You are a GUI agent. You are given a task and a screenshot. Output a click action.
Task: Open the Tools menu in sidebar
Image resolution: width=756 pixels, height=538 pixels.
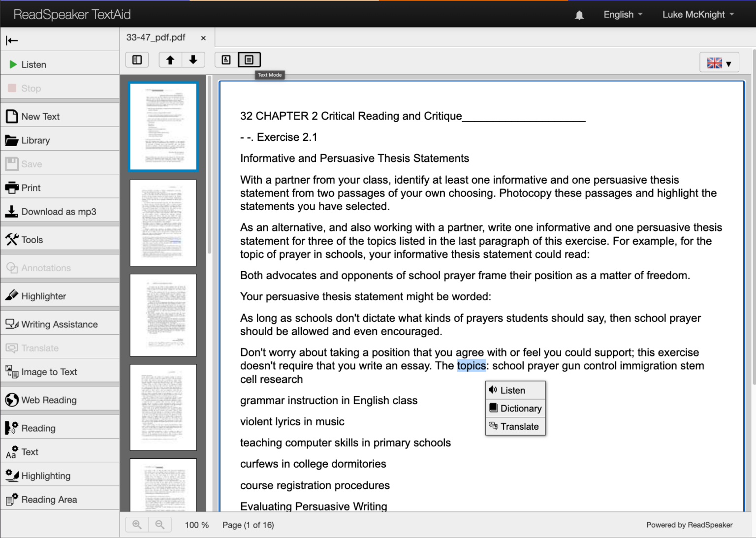[x=31, y=240]
